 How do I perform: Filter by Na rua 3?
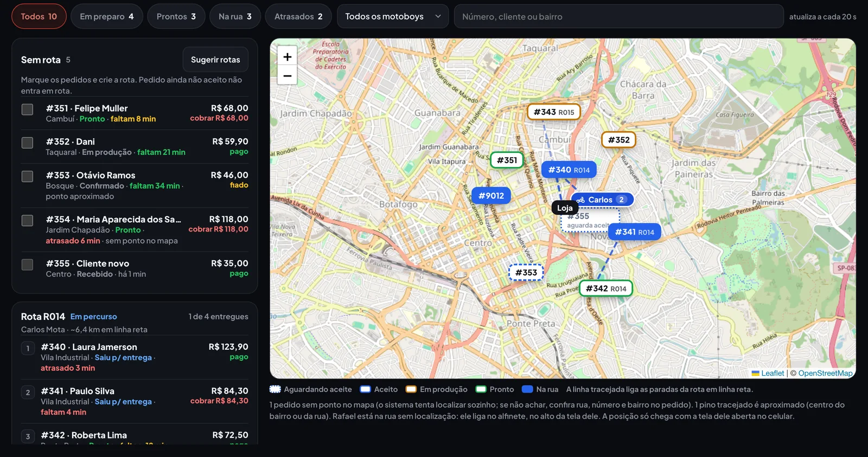tap(235, 16)
